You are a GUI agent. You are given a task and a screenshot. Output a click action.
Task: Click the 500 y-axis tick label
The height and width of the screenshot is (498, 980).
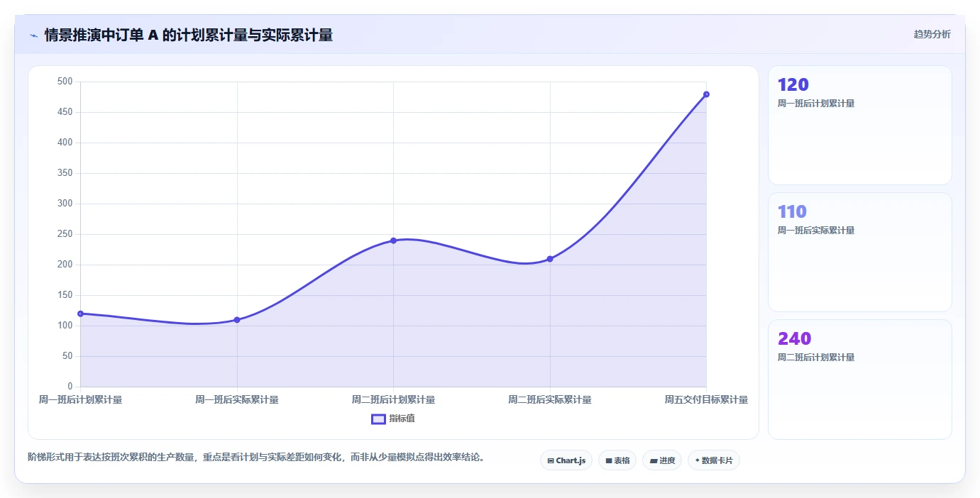click(x=65, y=82)
